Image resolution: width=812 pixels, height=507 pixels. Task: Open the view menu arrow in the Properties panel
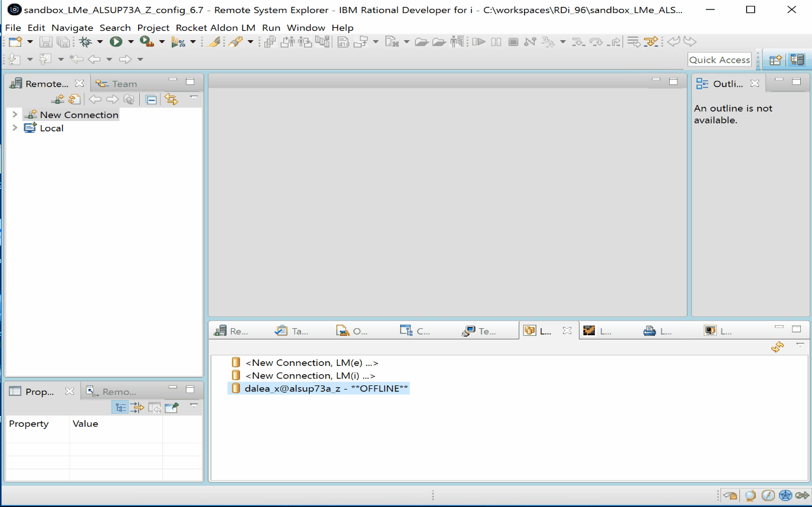pyautogui.click(x=194, y=407)
